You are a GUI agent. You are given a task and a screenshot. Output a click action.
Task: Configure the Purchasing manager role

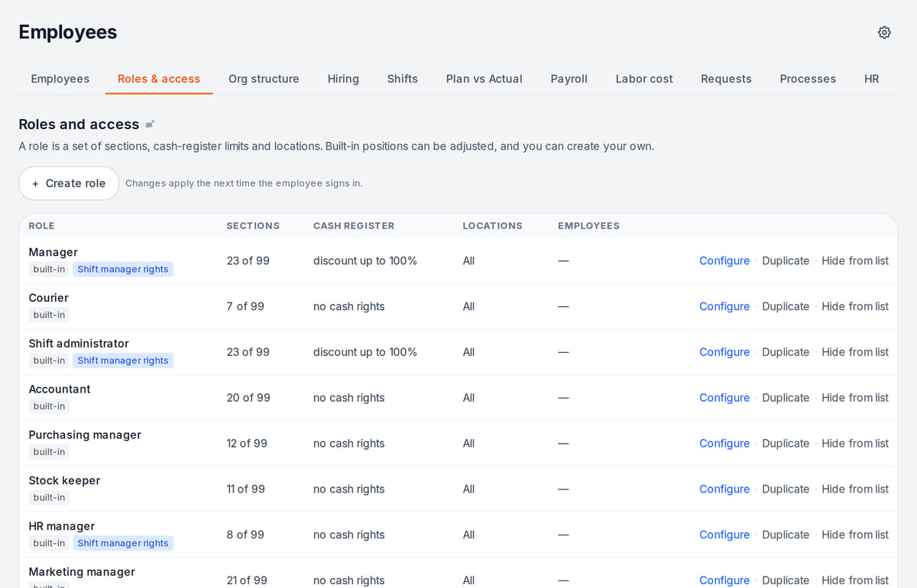pyautogui.click(x=724, y=444)
